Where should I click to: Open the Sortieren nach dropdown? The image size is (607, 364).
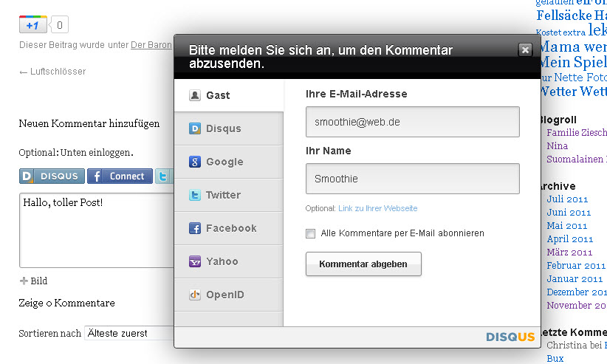[129, 333]
